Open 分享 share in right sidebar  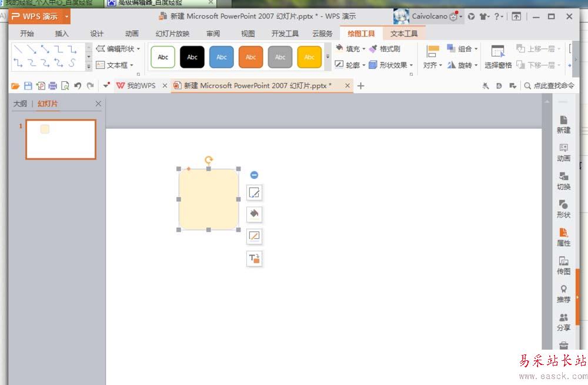tap(563, 322)
